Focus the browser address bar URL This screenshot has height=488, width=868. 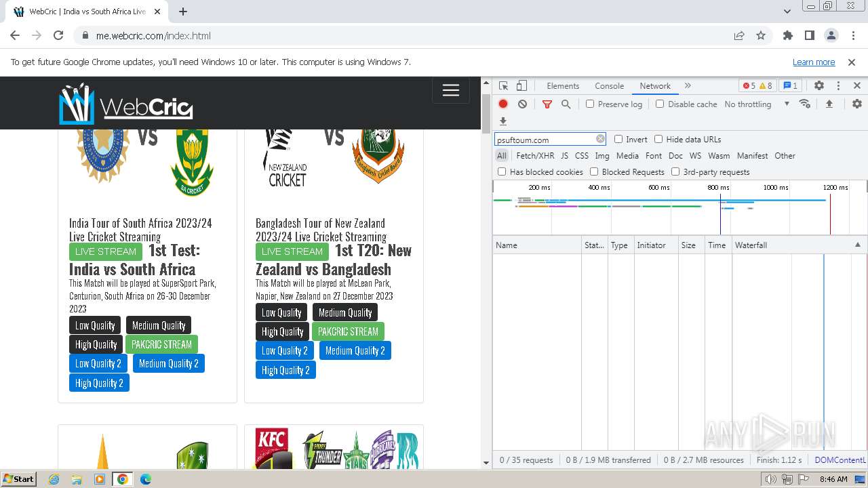coord(153,36)
